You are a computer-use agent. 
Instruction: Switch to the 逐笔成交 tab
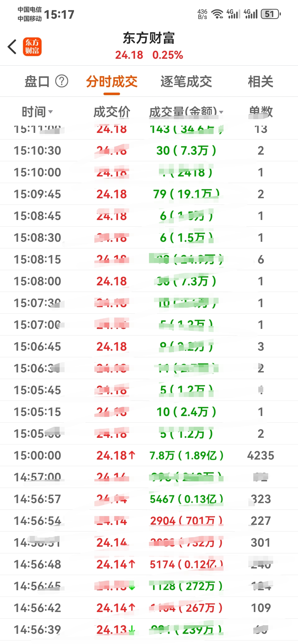coord(186,81)
